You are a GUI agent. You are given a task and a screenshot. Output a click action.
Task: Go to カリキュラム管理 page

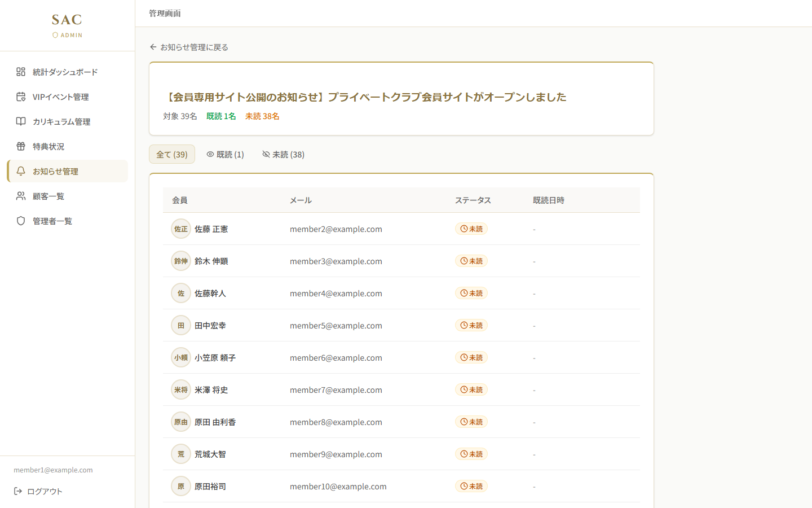(x=68, y=121)
